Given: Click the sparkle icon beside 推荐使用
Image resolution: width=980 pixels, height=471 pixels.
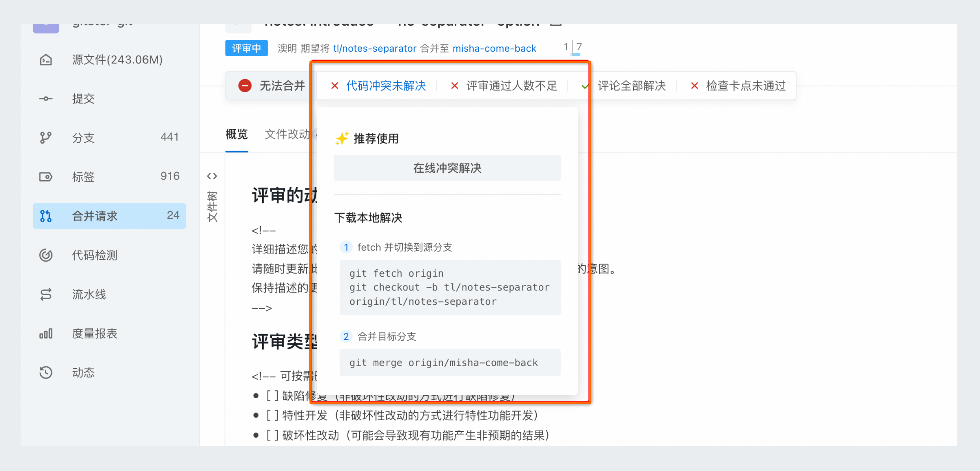Looking at the screenshot, I should pyautogui.click(x=342, y=138).
